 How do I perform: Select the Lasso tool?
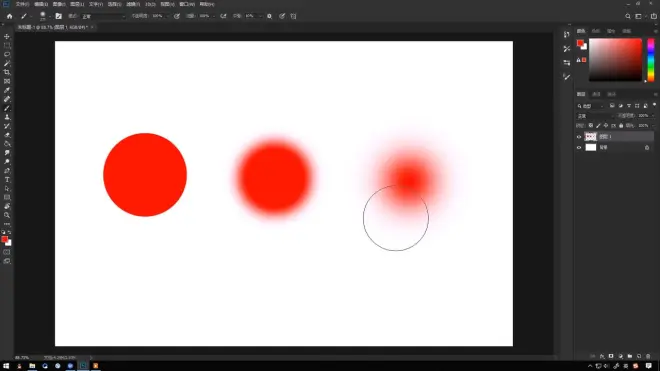pos(7,54)
